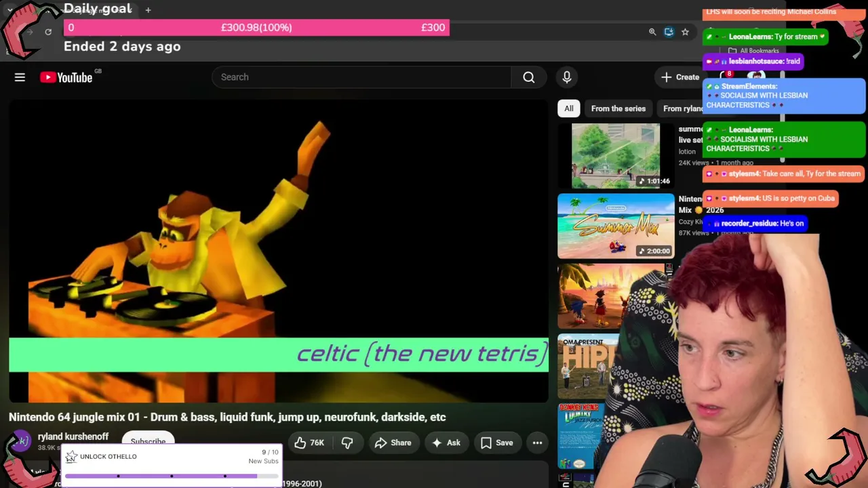Screen dimensions: 868x488
Task: Start voice search with the microphone
Action: pos(567,77)
